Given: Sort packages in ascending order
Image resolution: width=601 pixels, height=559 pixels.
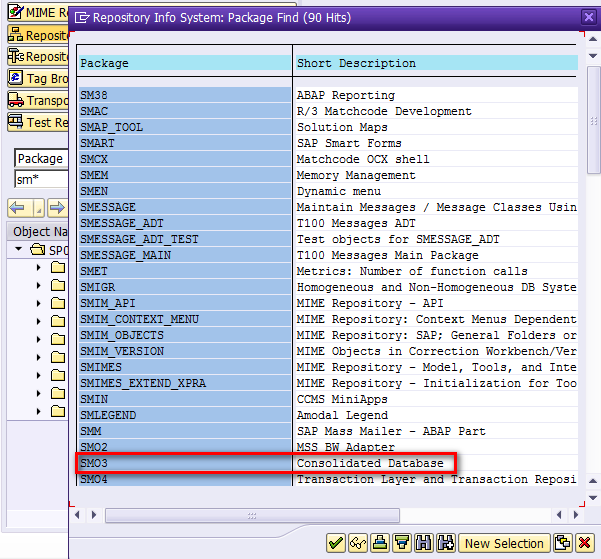Looking at the screenshot, I should [380, 543].
